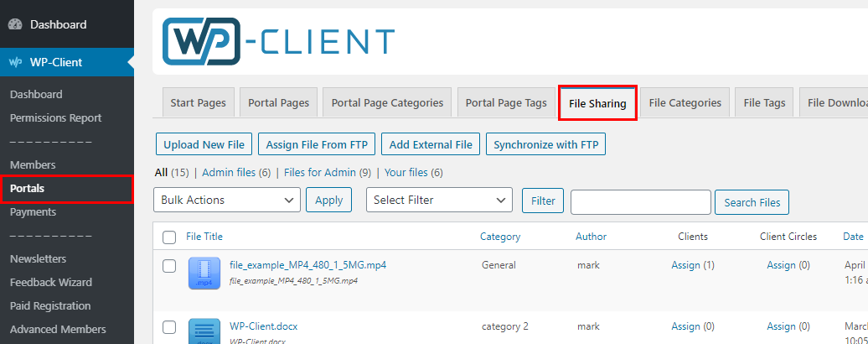Screen dimensions: 868x344
Task: Sort by File Title column header
Action: click(x=204, y=237)
